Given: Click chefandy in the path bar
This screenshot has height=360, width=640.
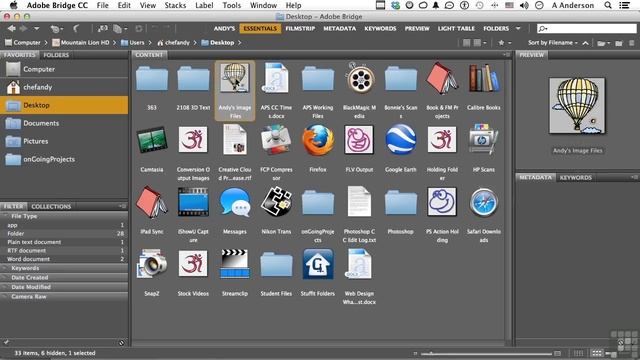Looking at the screenshot, I should tap(173, 42).
